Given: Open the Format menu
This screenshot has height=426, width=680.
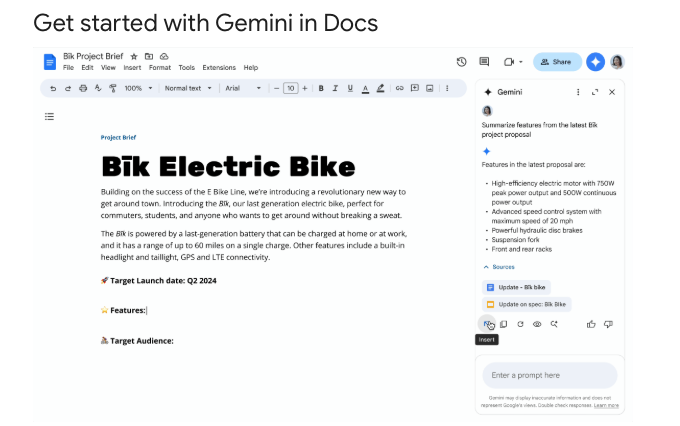Looking at the screenshot, I should (160, 68).
